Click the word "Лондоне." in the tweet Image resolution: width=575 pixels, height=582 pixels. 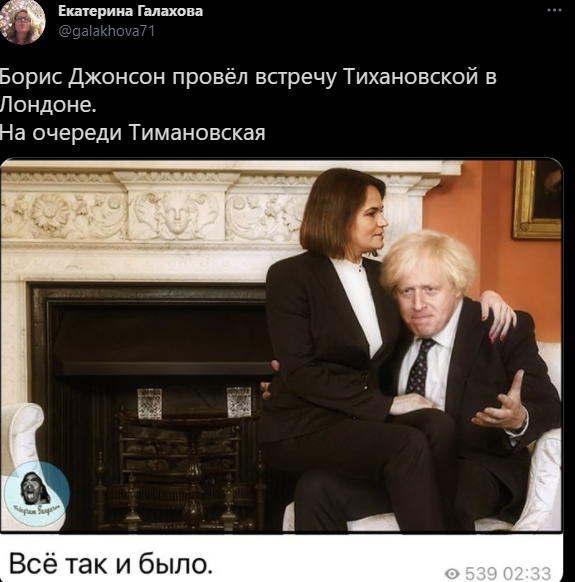48,105
